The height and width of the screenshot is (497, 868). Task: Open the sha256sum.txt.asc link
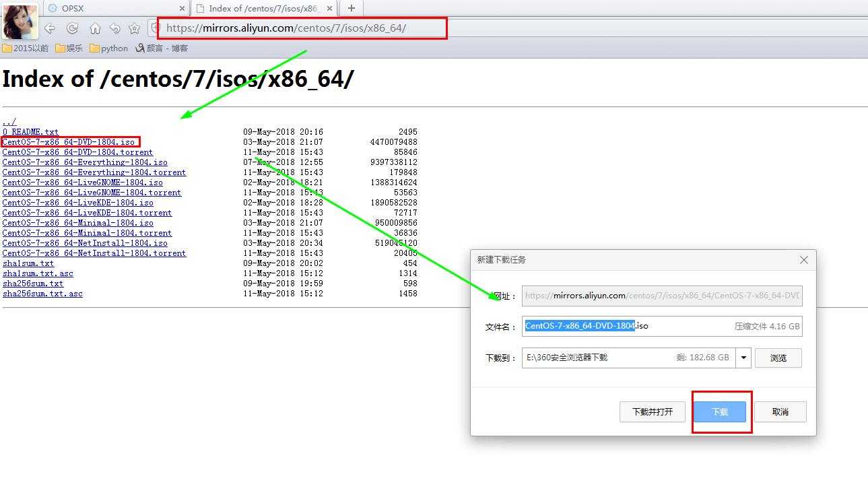click(x=42, y=294)
